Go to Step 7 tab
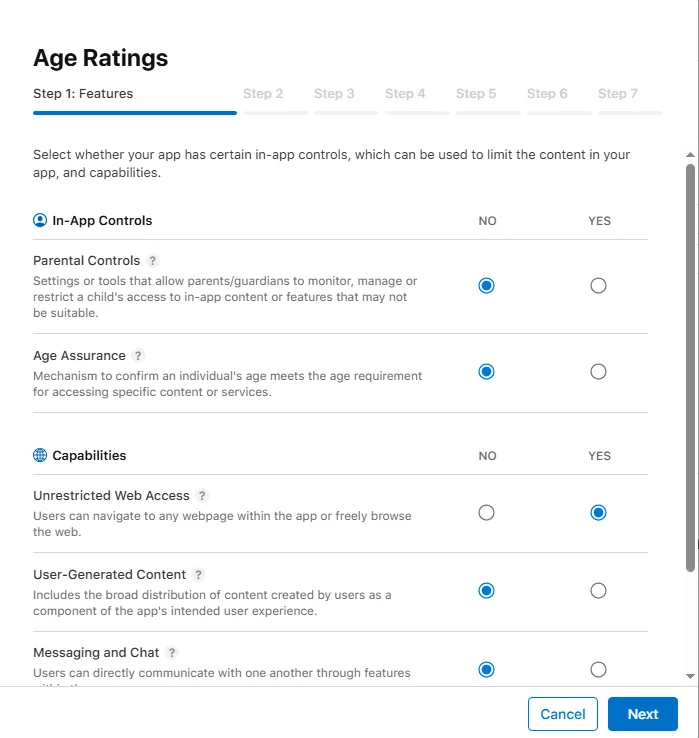699x738 pixels. tap(618, 94)
